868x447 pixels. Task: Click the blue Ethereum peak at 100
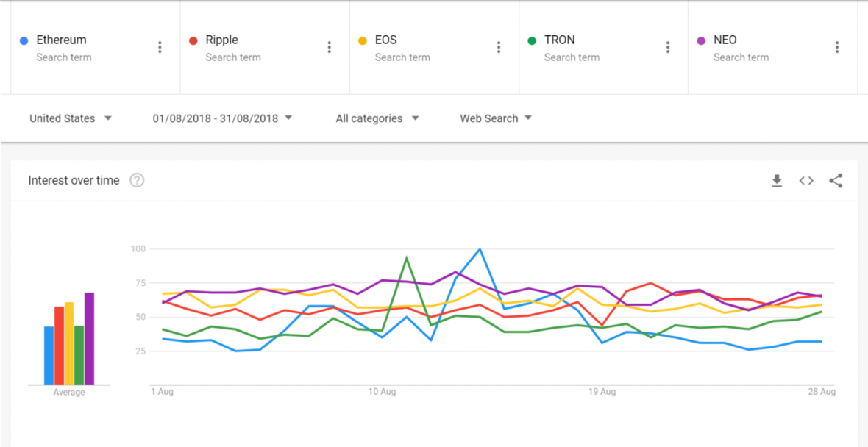click(x=480, y=250)
